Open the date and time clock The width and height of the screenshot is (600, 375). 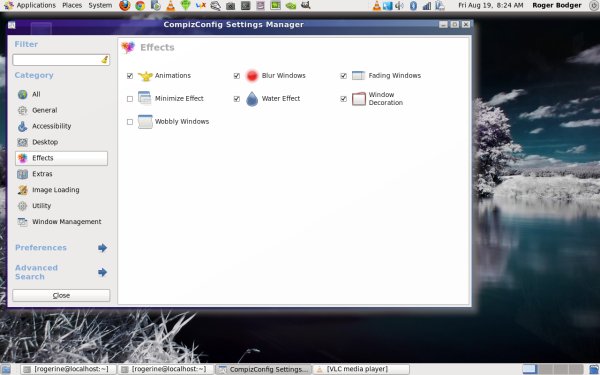(491, 5)
